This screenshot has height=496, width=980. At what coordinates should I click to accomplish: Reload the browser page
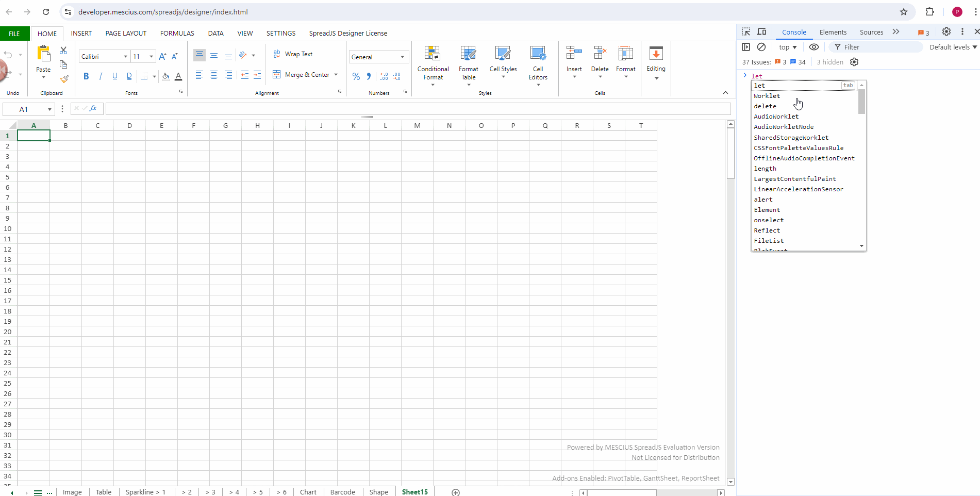click(x=46, y=12)
